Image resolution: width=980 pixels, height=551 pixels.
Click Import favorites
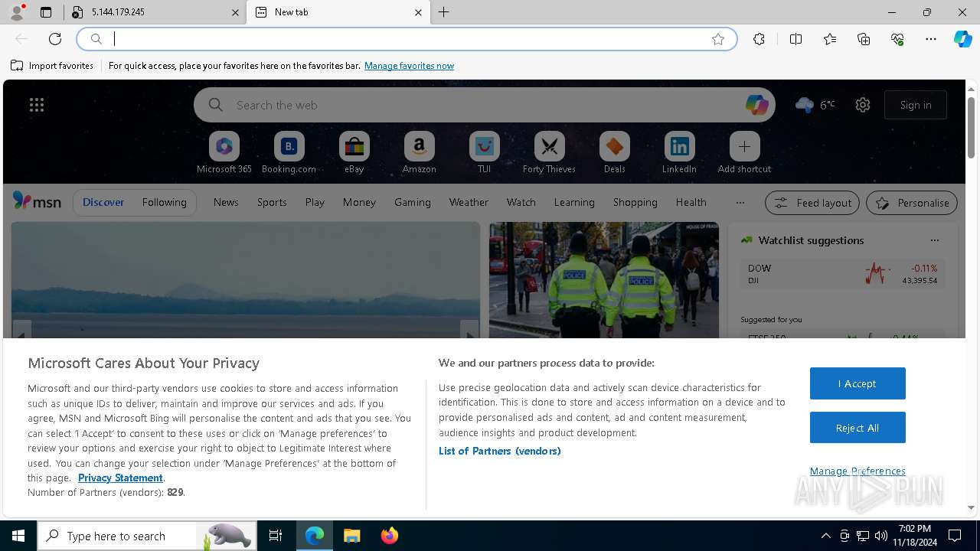[52, 66]
